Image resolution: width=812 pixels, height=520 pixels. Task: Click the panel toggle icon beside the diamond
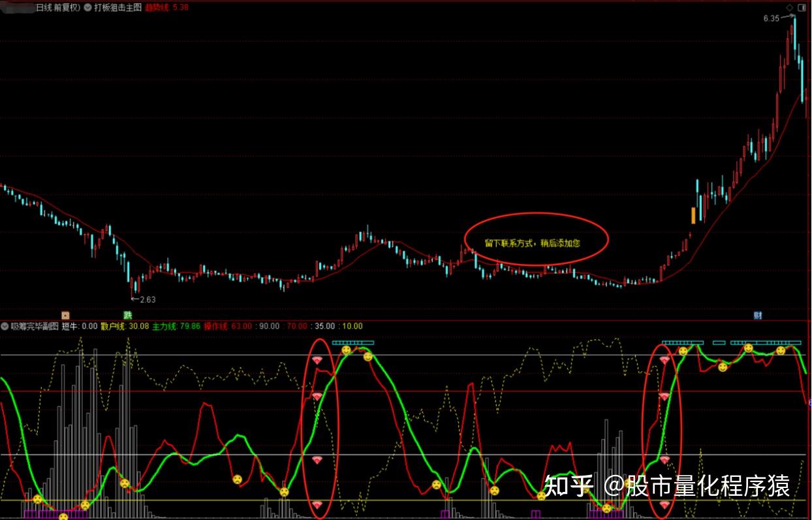(802, 8)
